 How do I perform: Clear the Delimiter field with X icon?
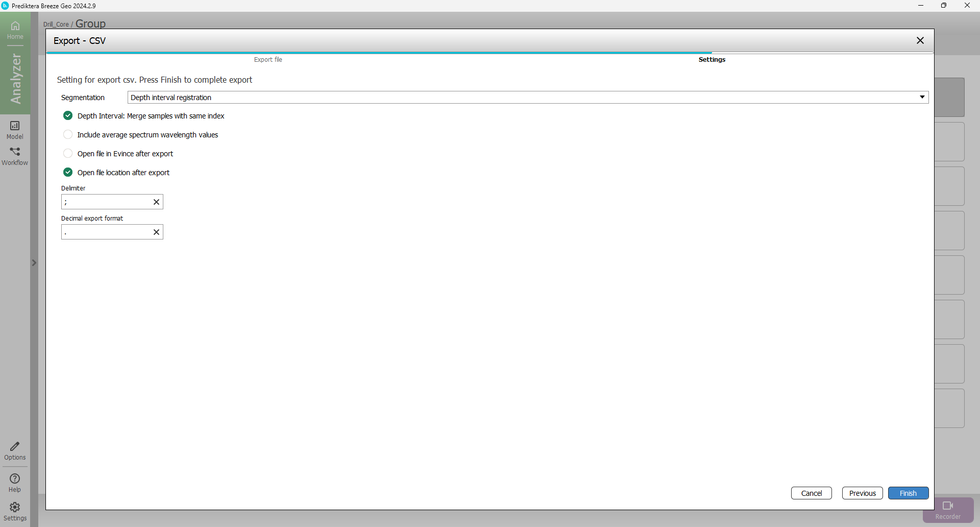coord(157,202)
